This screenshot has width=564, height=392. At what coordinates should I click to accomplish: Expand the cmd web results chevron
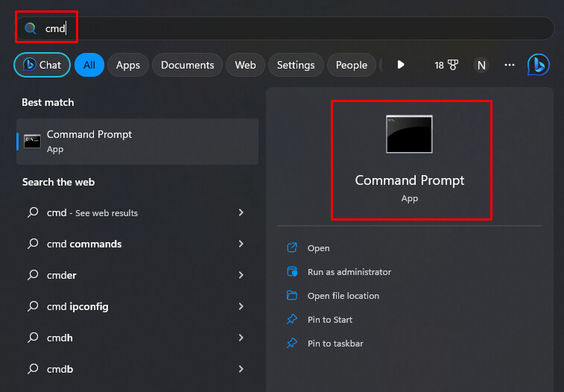[241, 212]
